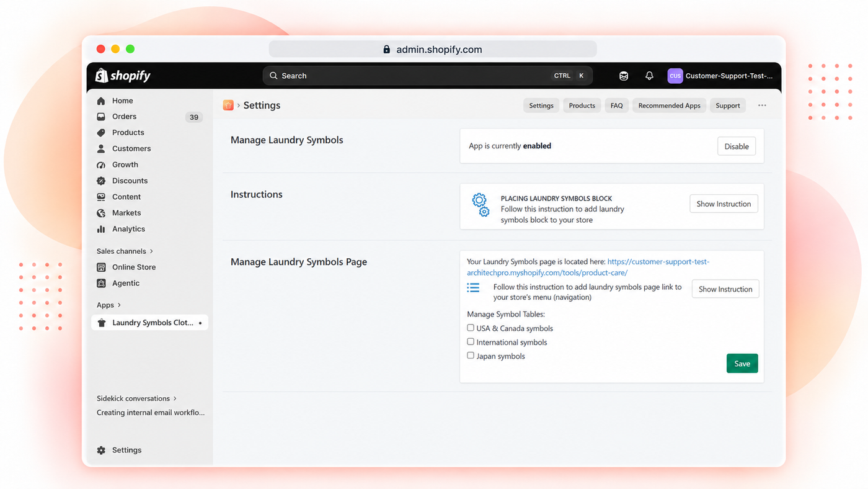Click the Settings gear icon in sidebar
Screen dimensions: 868x489
click(101, 451)
